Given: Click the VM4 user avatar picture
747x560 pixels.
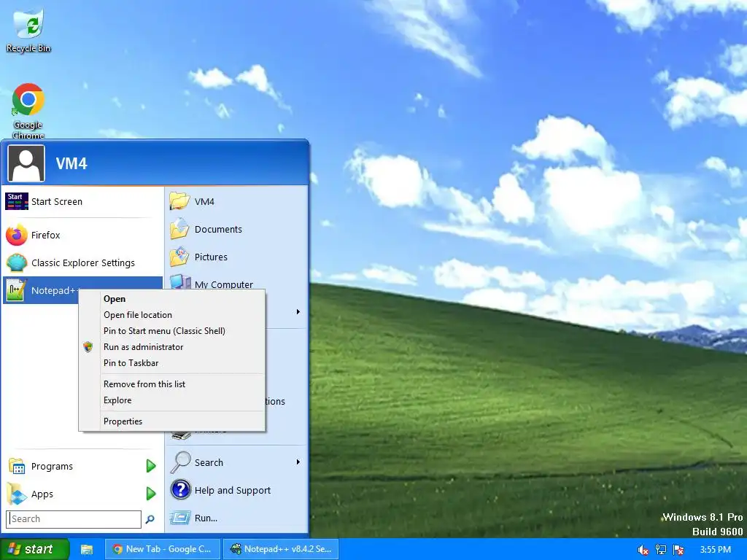Looking at the screenshot, I should [26, 163].
